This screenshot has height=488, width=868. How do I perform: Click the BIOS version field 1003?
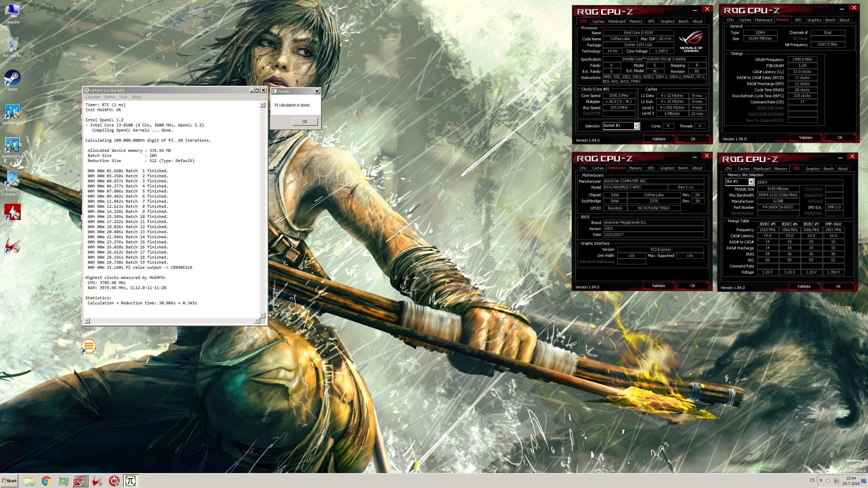tap(653, 228)
